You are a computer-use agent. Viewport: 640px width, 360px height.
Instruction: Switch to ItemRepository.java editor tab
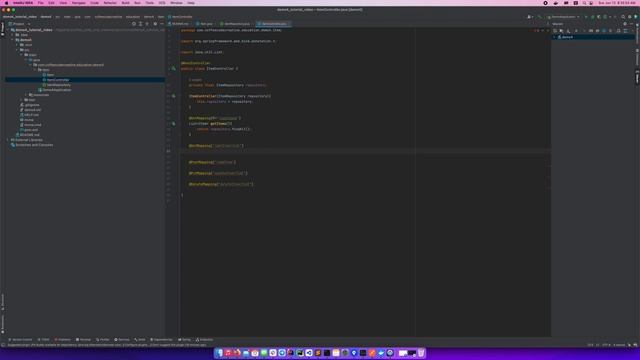click(x=236, y=24)
